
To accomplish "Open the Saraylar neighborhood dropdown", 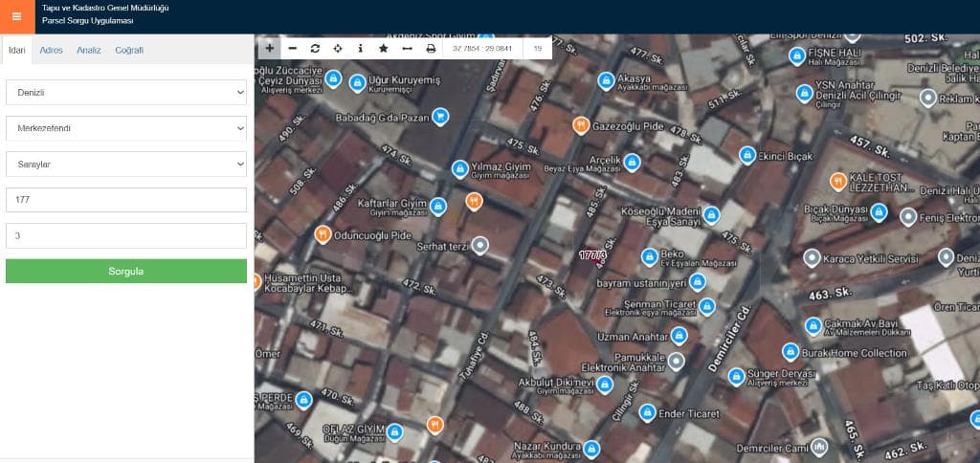I will click(126, 164).
